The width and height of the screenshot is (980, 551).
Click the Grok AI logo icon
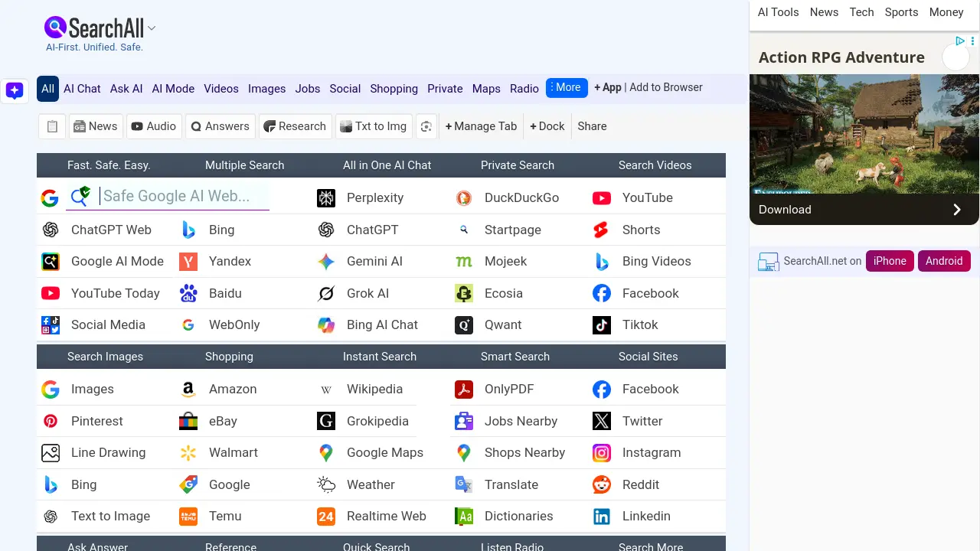pos(326,293)
